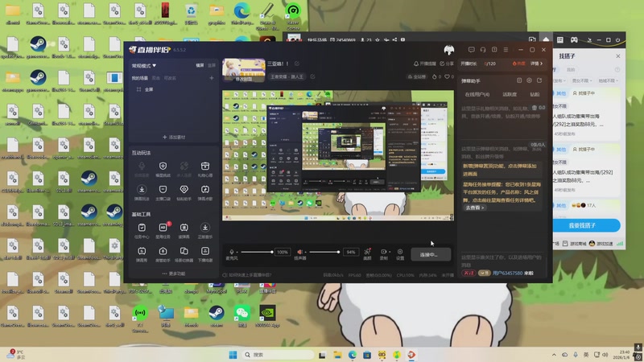Open the 常规模式 mode dropdown

tap(144, 66)
